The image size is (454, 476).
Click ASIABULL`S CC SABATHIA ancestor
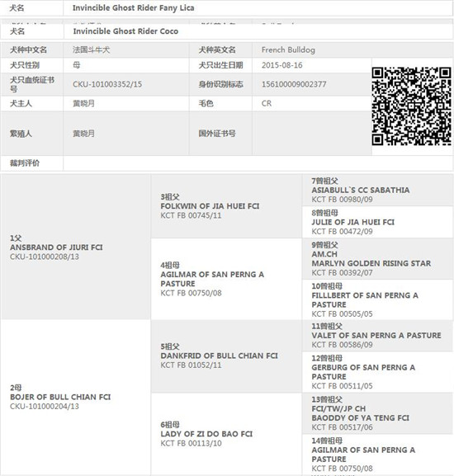pos(361,190)
